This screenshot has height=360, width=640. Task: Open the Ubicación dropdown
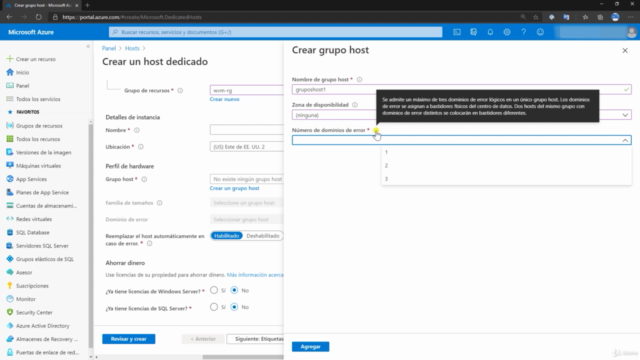(247, 147)
